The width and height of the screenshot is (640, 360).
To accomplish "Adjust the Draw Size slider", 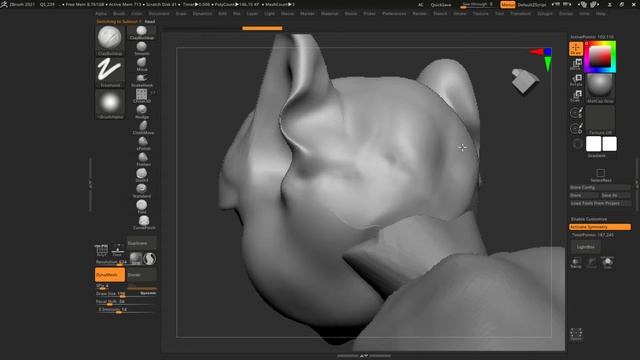I will click(117, 294).
